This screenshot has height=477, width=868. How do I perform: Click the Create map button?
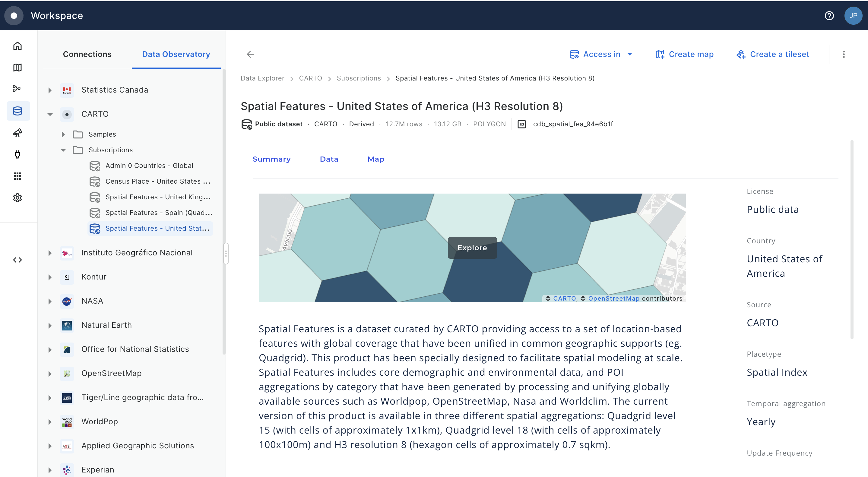(x=684, y=54)
